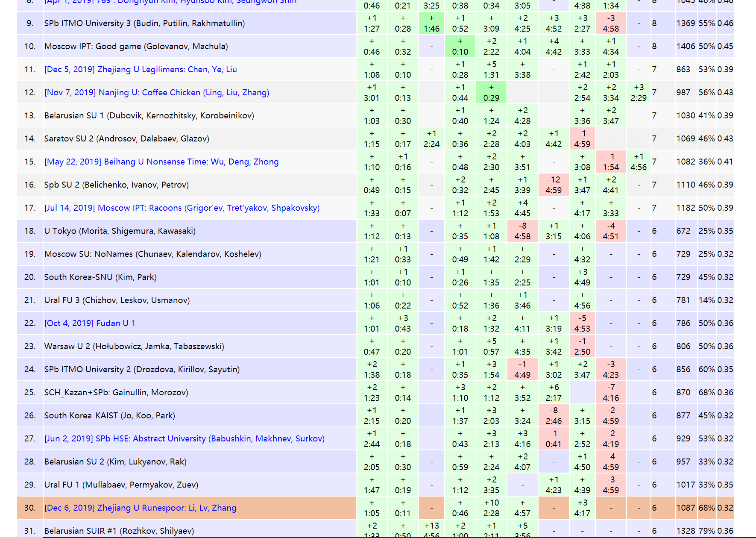Select the red -12 cell in Spb SU 2 row

pos(554,185)
